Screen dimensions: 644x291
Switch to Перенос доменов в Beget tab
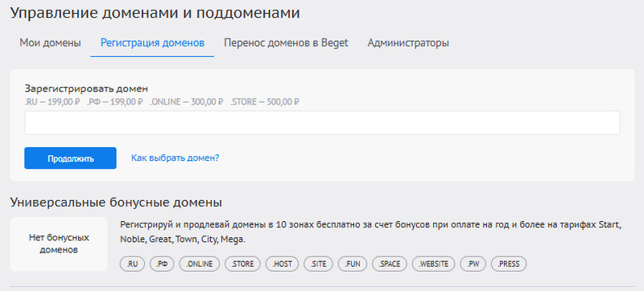(286, 43)
